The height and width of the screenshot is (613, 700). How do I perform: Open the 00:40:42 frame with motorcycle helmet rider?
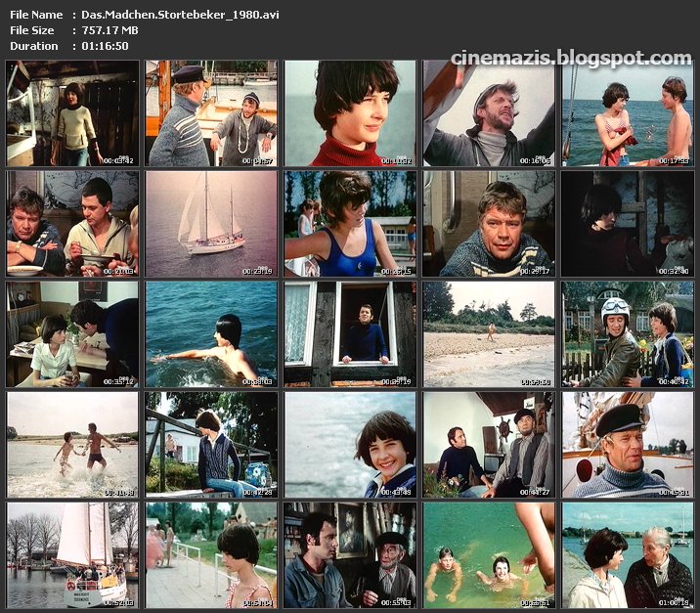point(628,334)
